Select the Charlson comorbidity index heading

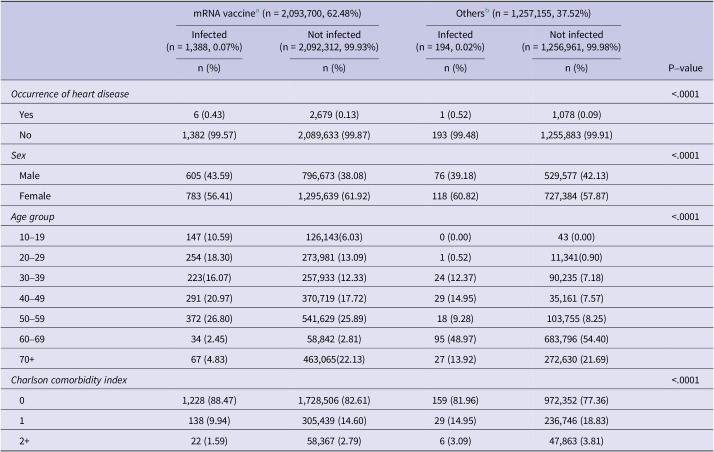(69, 380)
